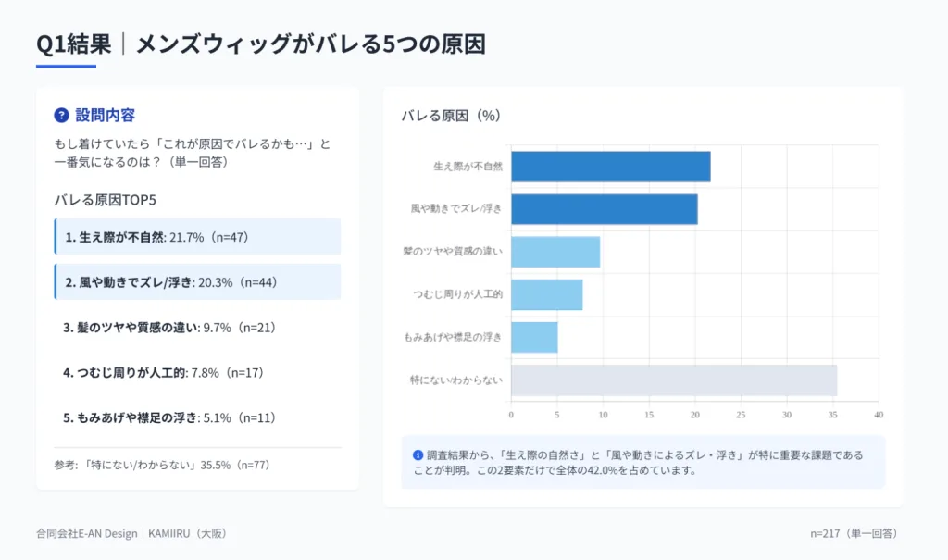Click the dark blue 生え際が不自然 bar
Screen dimensions: 948x560
click(x=610, y=167)
